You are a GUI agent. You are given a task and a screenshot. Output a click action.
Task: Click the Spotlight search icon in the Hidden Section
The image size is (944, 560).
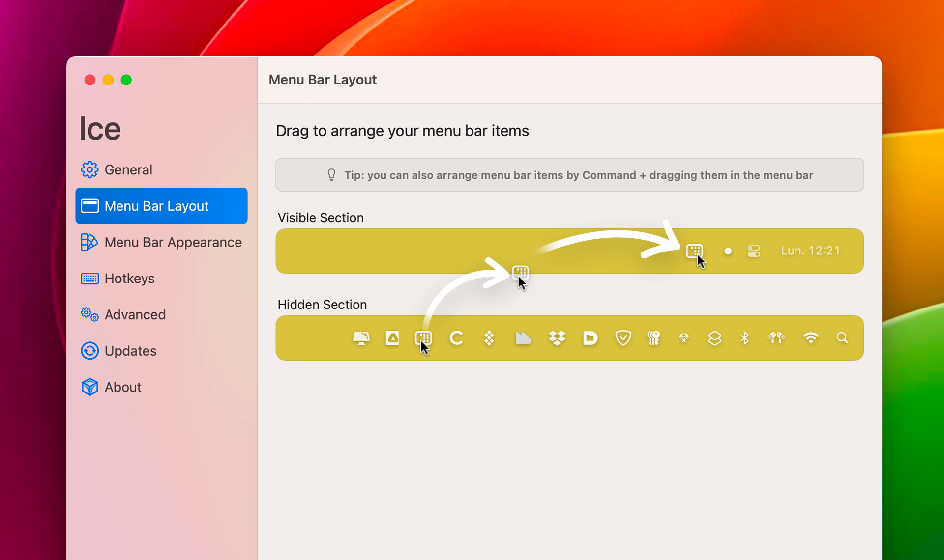click(843, 338)
